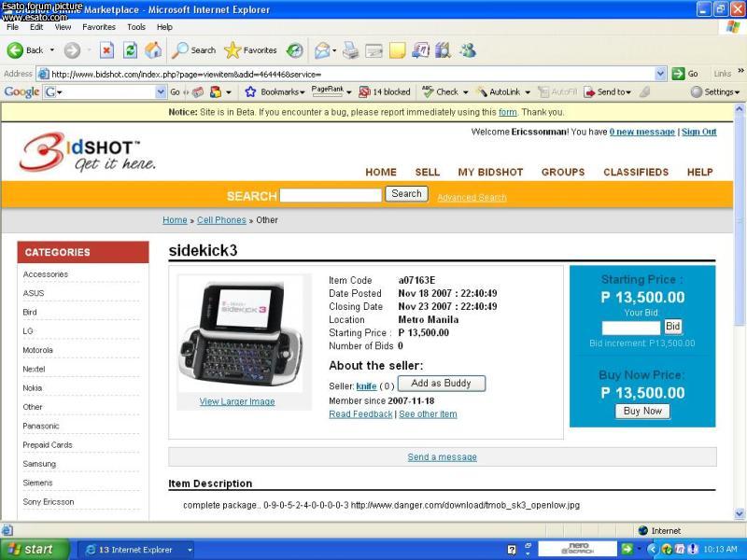Click the Sign Out link
Viewport: 747px width, 560px height.
(698, 132)
